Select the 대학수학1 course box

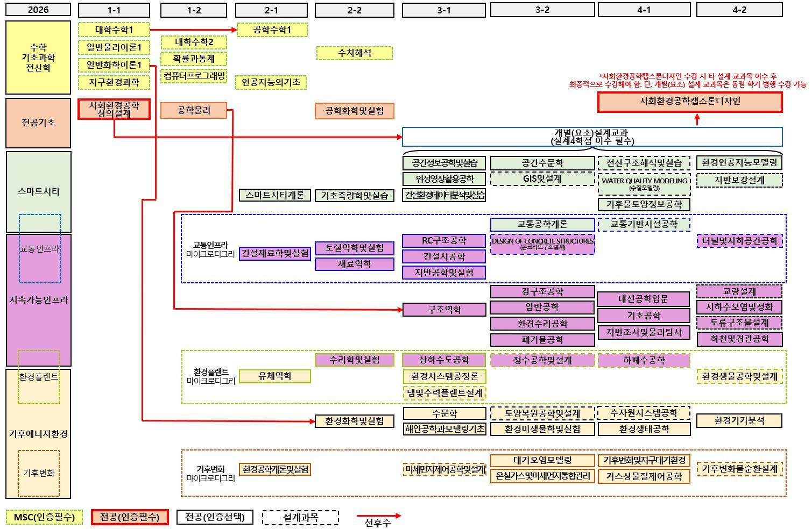(x=114, y=30)
